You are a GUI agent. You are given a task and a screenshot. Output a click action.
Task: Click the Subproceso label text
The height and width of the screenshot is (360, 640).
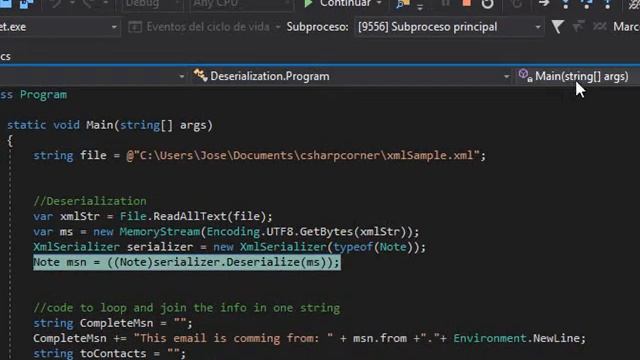tap(318, 27)
